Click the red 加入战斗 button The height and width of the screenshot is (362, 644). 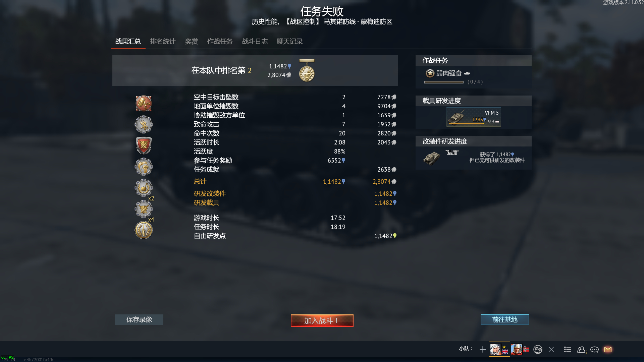click(322, 320)
